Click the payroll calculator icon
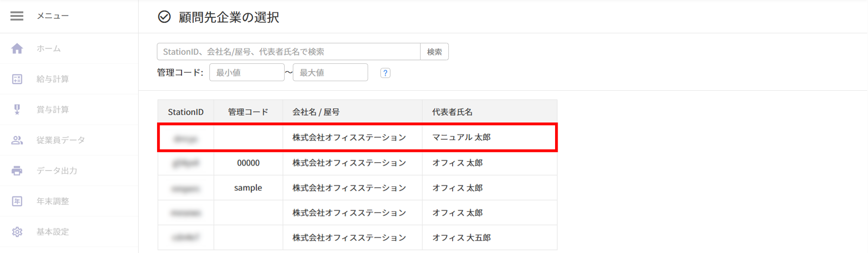Viewport: 868px width, 253px height. 17,79
